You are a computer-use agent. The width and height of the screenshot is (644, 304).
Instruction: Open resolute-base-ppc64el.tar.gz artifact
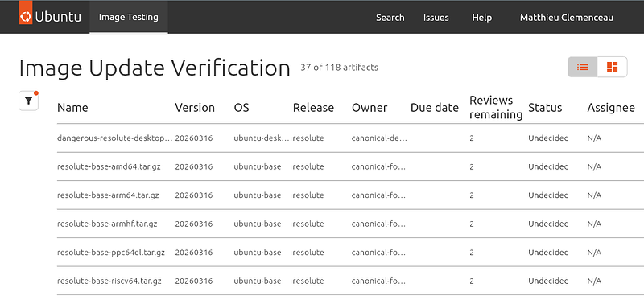coord(111,253)
